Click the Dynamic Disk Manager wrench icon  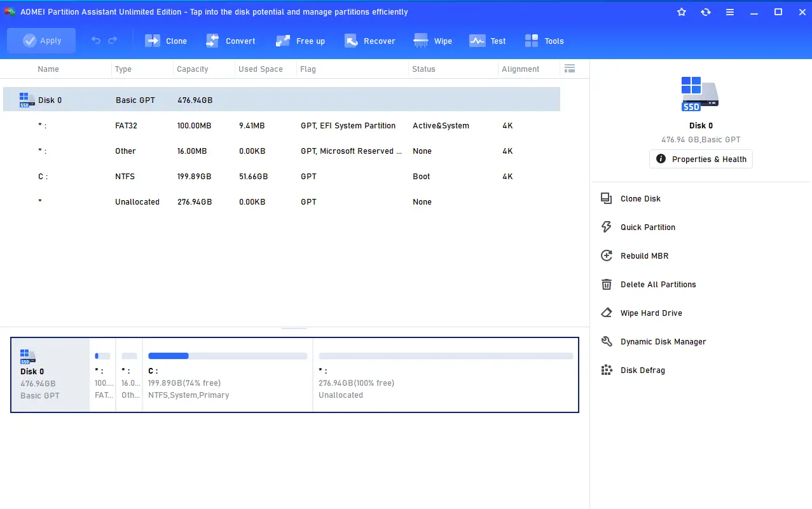[x=607, y=341]
